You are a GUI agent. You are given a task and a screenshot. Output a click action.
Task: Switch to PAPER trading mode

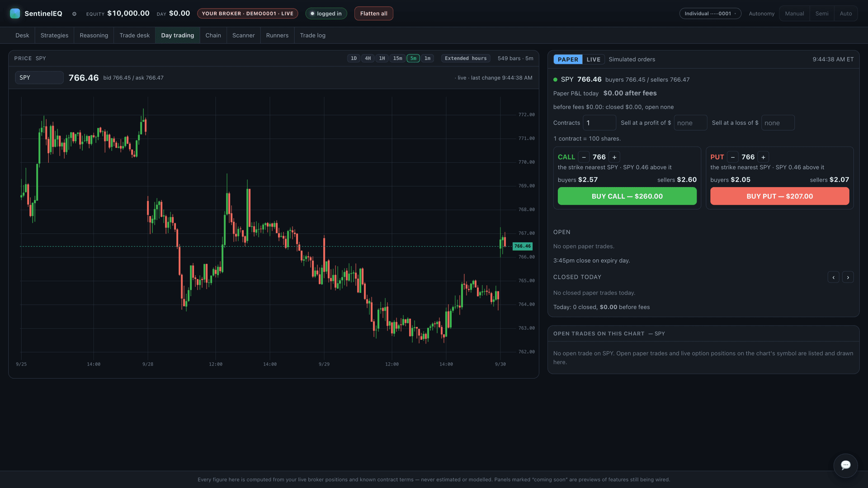(x=568, y=60)
